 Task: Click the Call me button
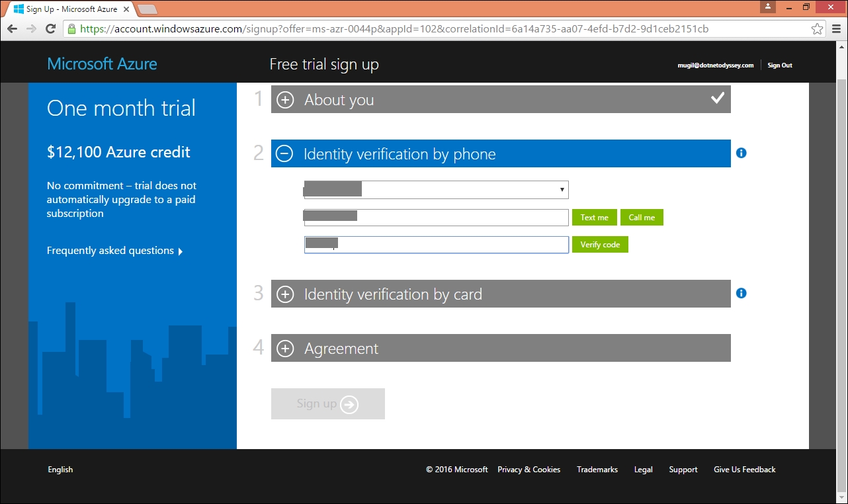(642, 218)
